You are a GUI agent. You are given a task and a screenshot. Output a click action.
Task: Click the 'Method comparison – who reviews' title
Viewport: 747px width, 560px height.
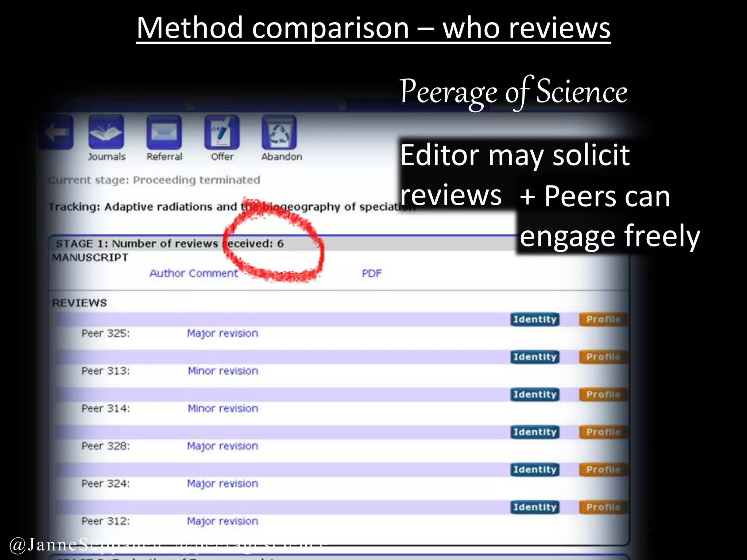[x=373, y=28]
